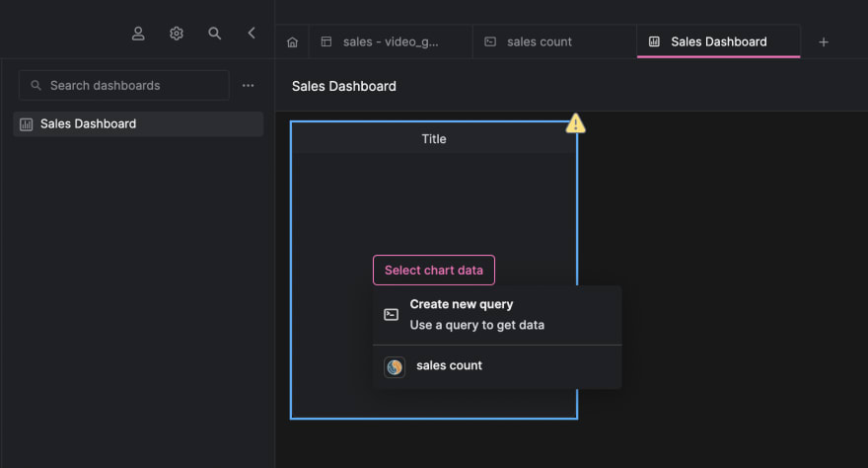Focus the Search dashboards field

pyautogui.click(x=124, y=85)
